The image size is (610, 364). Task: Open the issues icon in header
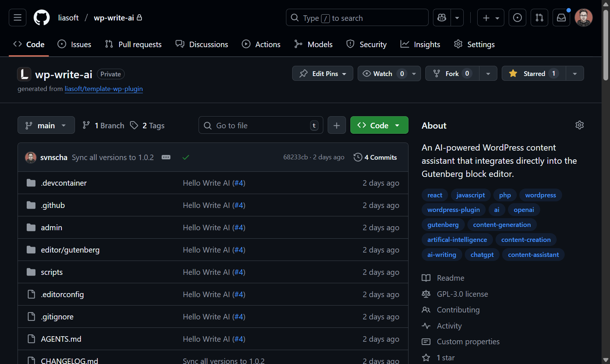pos(517,18)
